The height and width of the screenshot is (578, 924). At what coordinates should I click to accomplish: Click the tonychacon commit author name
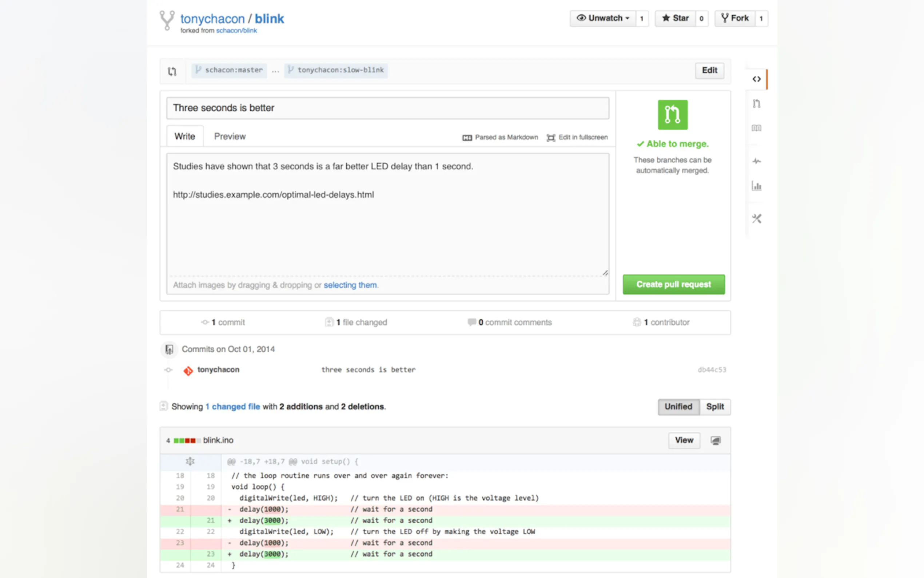coord(218,370)
